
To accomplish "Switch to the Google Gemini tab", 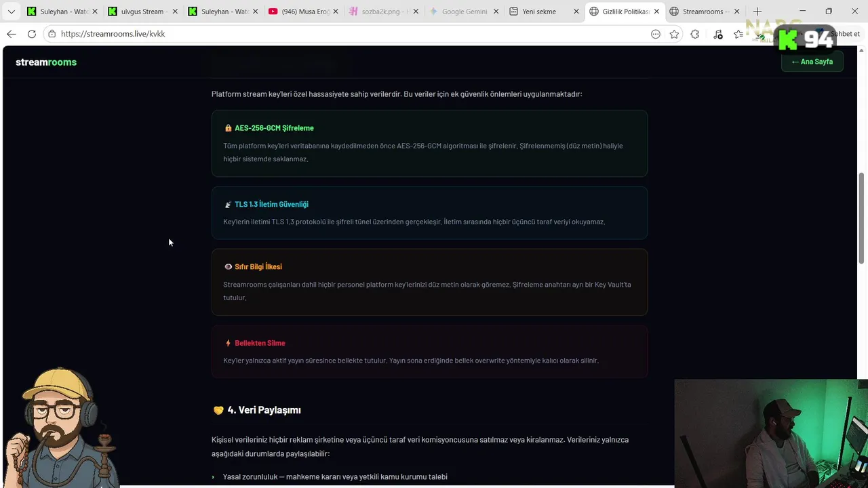I will coord(464,12).
